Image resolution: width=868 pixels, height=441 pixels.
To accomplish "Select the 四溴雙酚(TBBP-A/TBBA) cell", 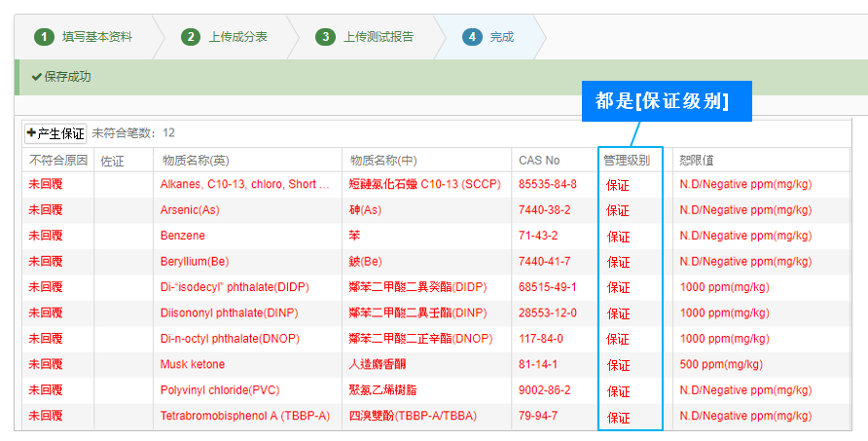I will coord(413,416).
